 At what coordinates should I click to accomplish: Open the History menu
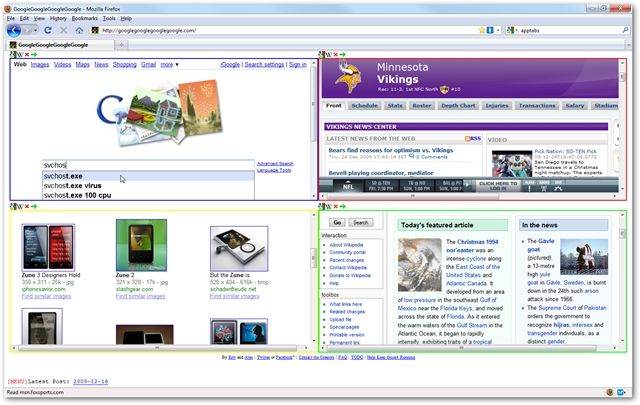[58, 18]
